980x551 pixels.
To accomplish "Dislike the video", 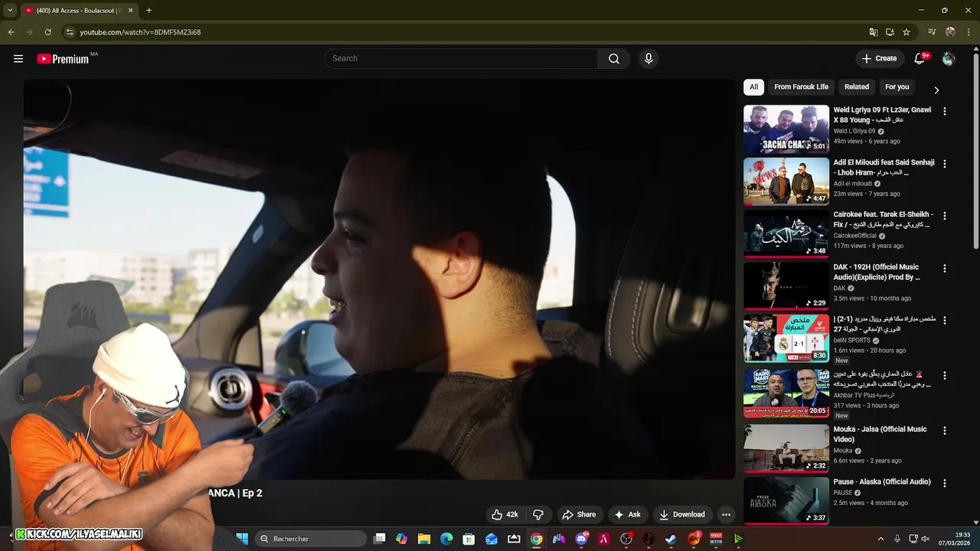I will point(538,514).
